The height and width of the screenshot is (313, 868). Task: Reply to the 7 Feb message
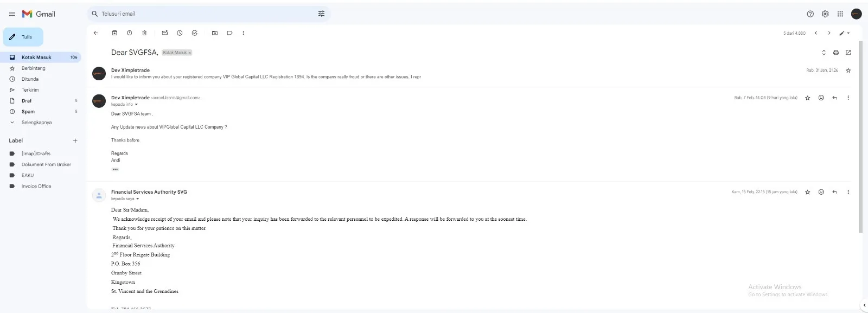(x=835, y=98)
